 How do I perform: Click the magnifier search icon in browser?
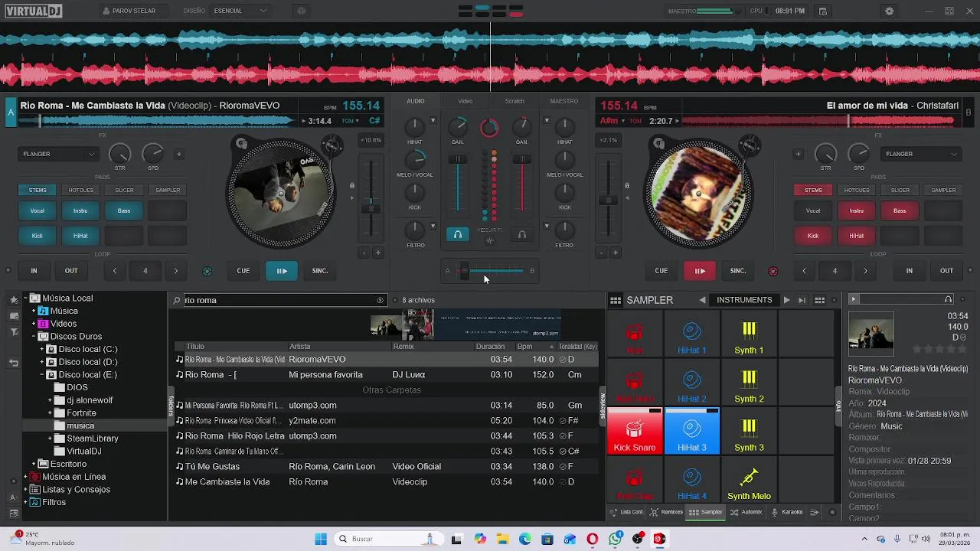pos(177,300)
